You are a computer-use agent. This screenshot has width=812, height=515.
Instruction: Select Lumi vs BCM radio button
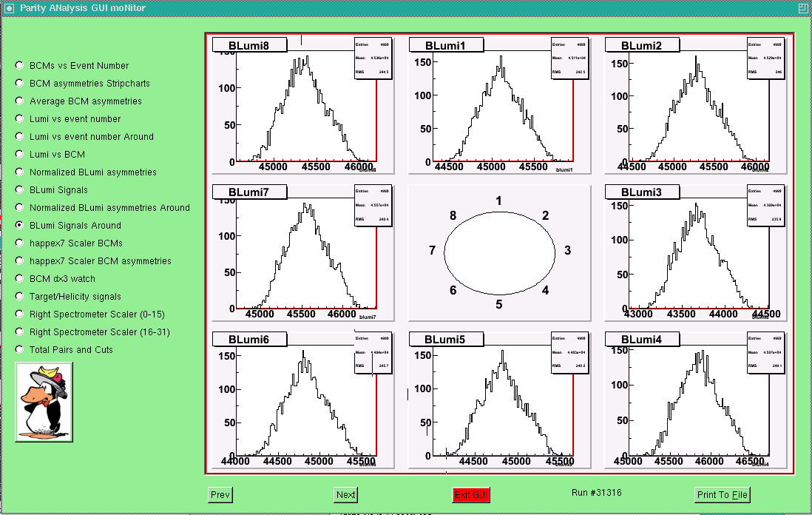[x=20, y=154]
